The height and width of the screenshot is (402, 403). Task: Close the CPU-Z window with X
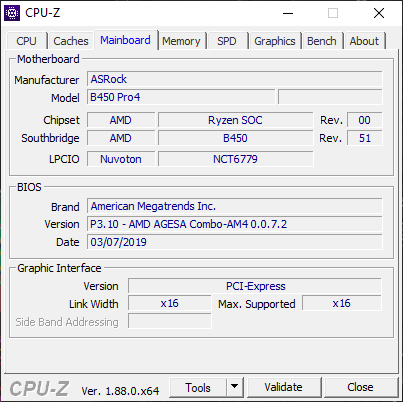pos(379,13)
